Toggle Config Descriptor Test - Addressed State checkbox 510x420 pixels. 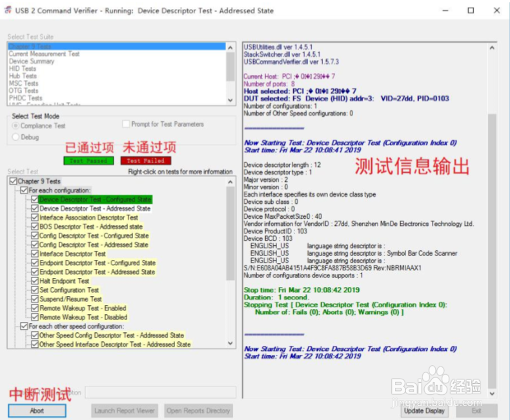(35, 245)
